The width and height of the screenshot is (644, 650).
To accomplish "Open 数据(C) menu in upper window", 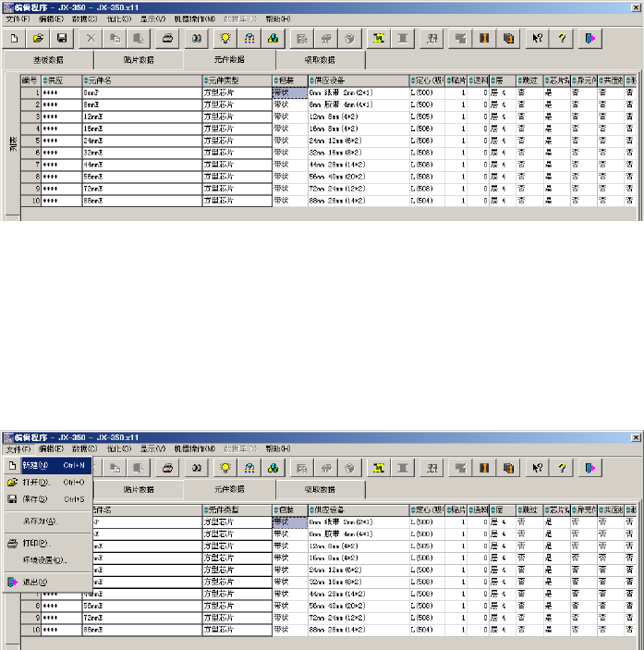I will (84, 19).
